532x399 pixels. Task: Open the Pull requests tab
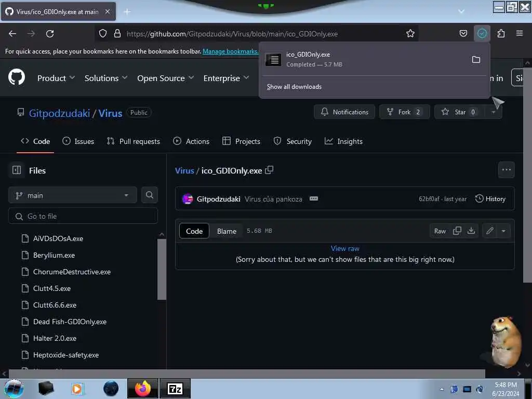click(x=134, y=141)
